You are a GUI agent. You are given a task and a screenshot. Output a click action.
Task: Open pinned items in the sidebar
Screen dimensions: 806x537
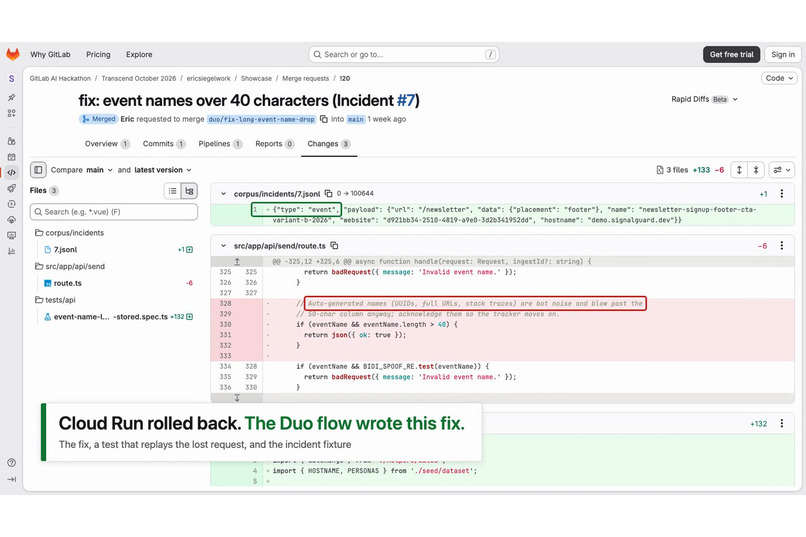tap(11, 97)
